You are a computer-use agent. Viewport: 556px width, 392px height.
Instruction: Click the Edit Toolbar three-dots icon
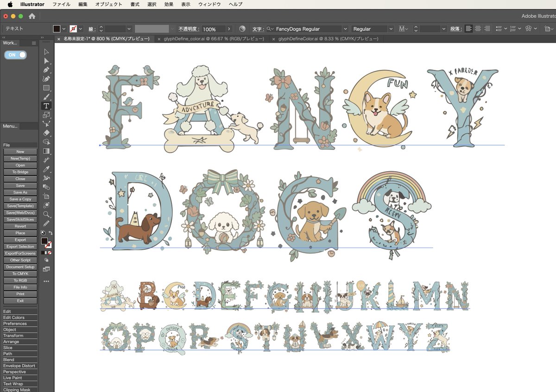[x=46, y=281]
